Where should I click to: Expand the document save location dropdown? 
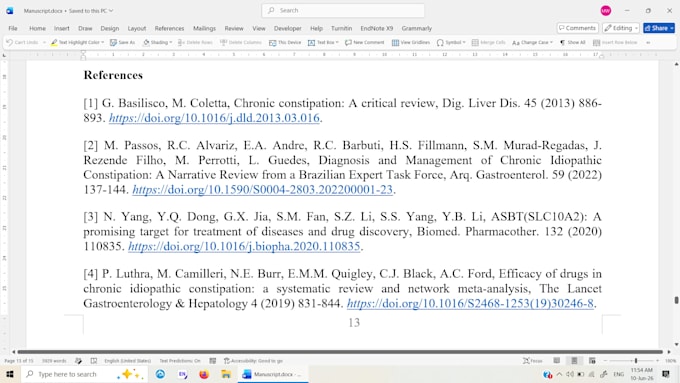111,10
